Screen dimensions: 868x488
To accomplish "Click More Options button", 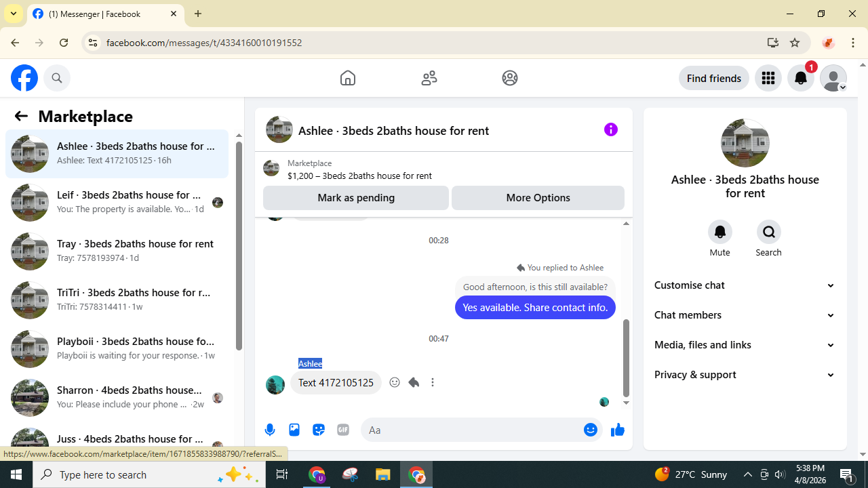I will click(538, 198).
